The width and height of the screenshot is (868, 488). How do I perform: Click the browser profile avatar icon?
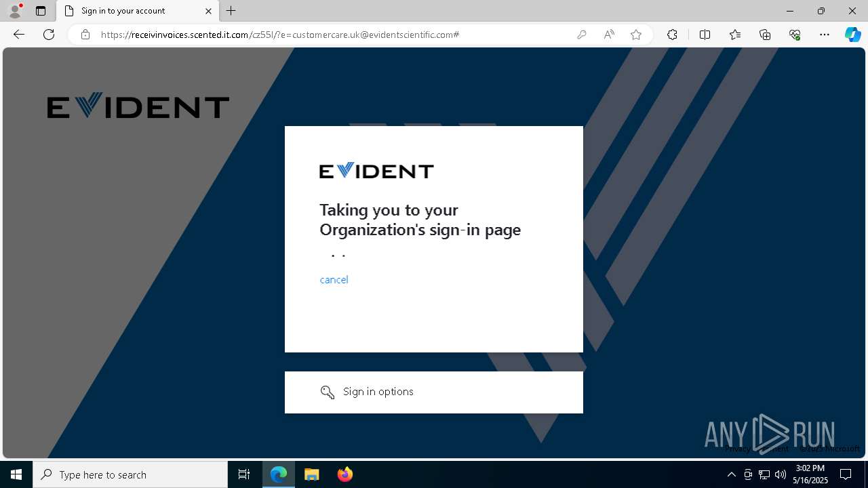15,11
